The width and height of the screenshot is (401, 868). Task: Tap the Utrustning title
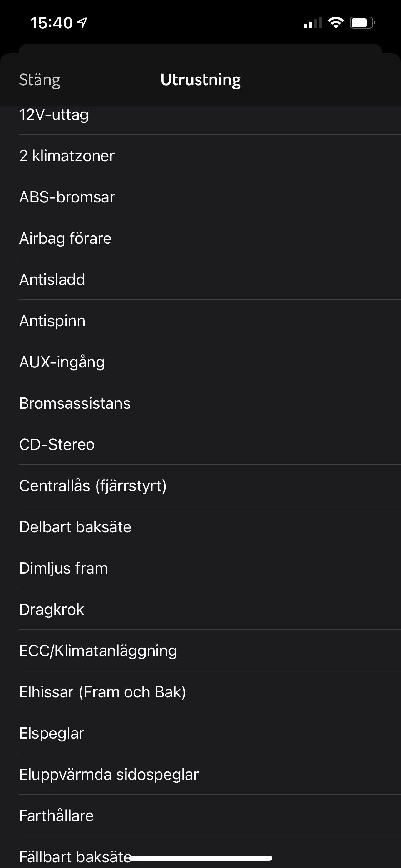pos(201,80)
